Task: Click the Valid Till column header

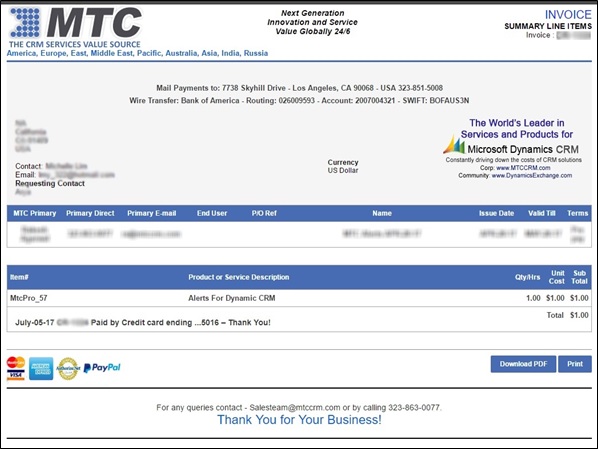Action: pos(542,213)
